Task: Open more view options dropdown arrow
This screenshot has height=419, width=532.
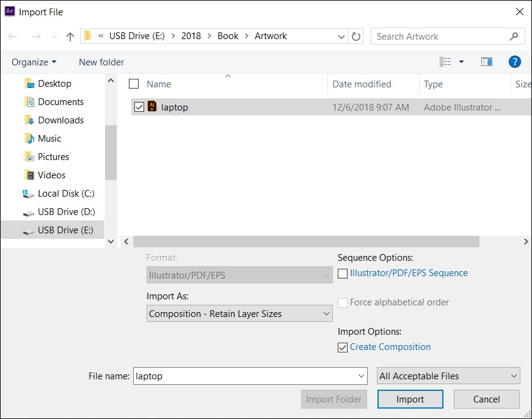Action: point(461,62)
